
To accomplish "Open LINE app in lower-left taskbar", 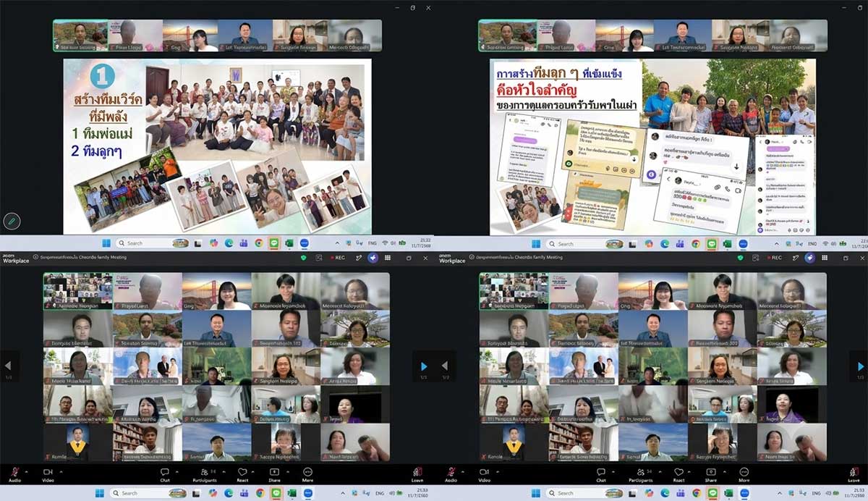I will pyautogui.click(x=276, y=494).
